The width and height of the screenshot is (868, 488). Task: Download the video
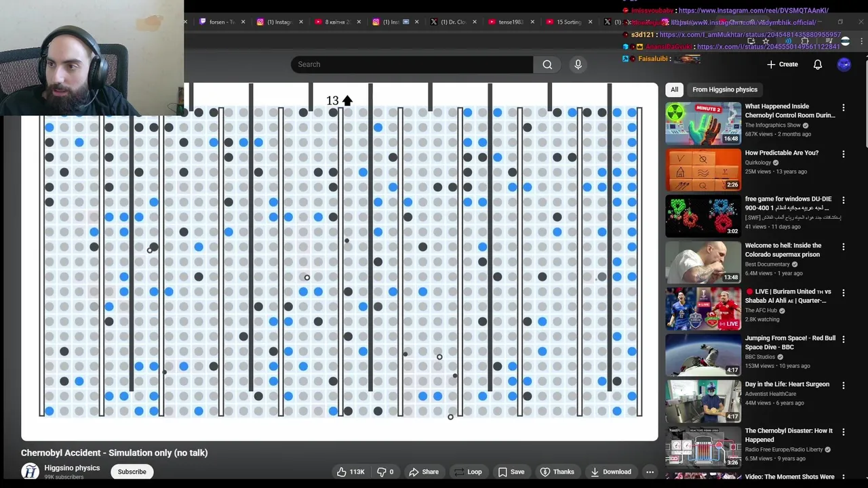(x=610, y=472)
